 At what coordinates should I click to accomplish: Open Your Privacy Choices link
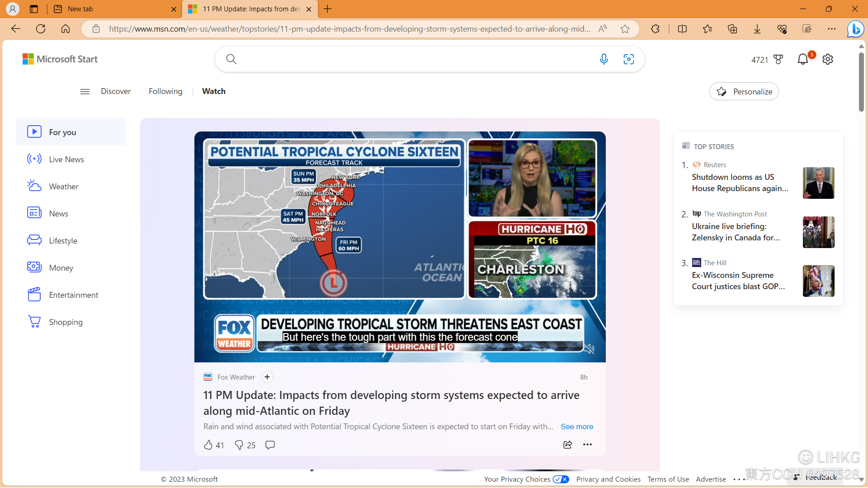pos(526,479)
